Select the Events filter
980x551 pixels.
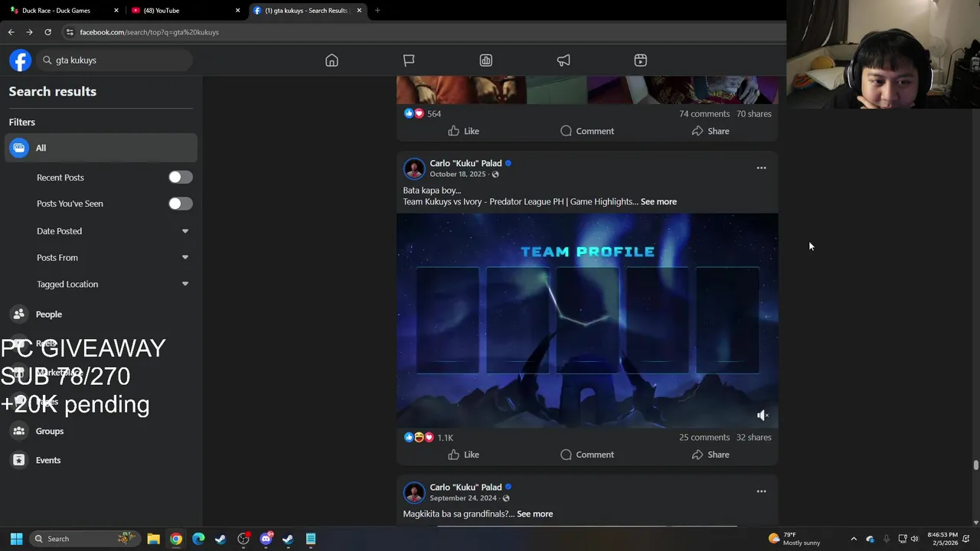(101, 460)
